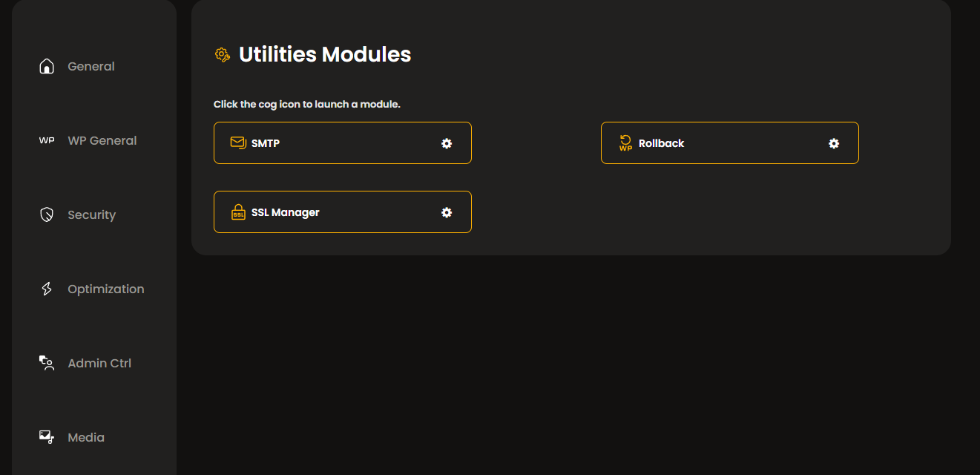Select the image icon next to Media
This screenshot has width=980, height=475.
coord(46,436)
